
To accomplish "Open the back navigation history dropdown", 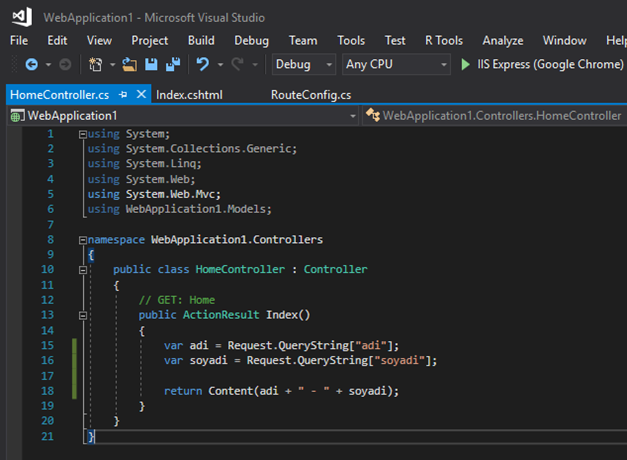I will click(48, 64).
